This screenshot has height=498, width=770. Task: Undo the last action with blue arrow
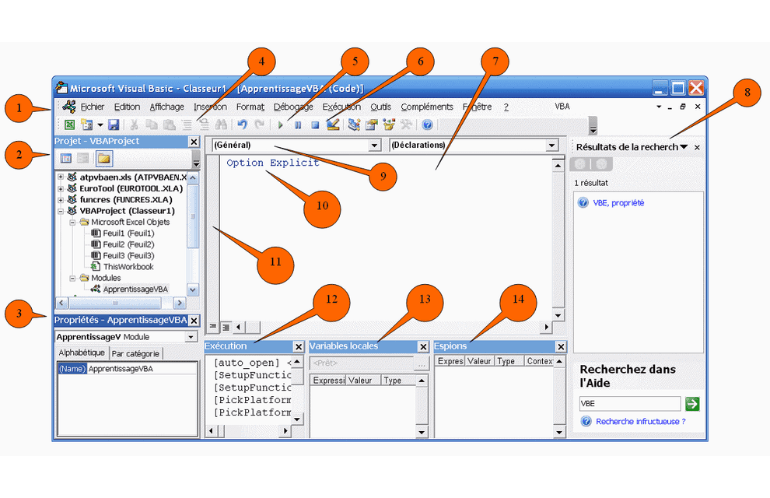click(242, 125)
